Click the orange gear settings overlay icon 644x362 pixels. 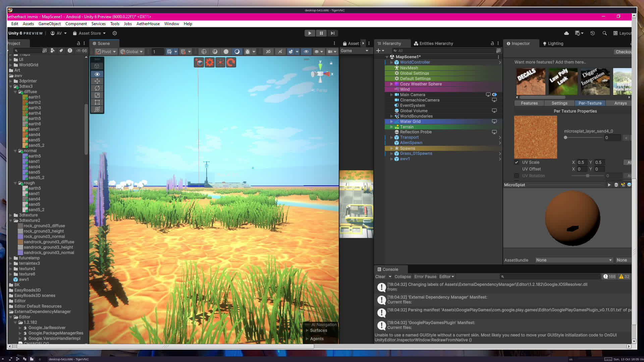[x=210, y=62]
